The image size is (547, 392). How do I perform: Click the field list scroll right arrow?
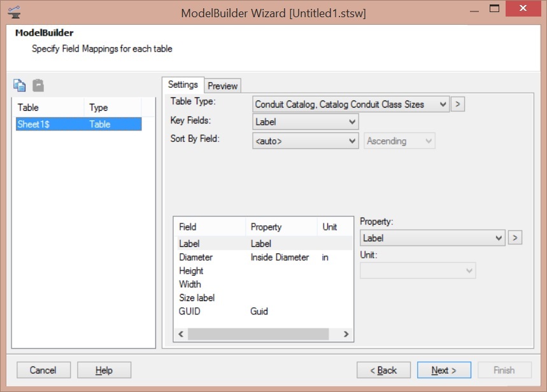click(x=346, y=334)
